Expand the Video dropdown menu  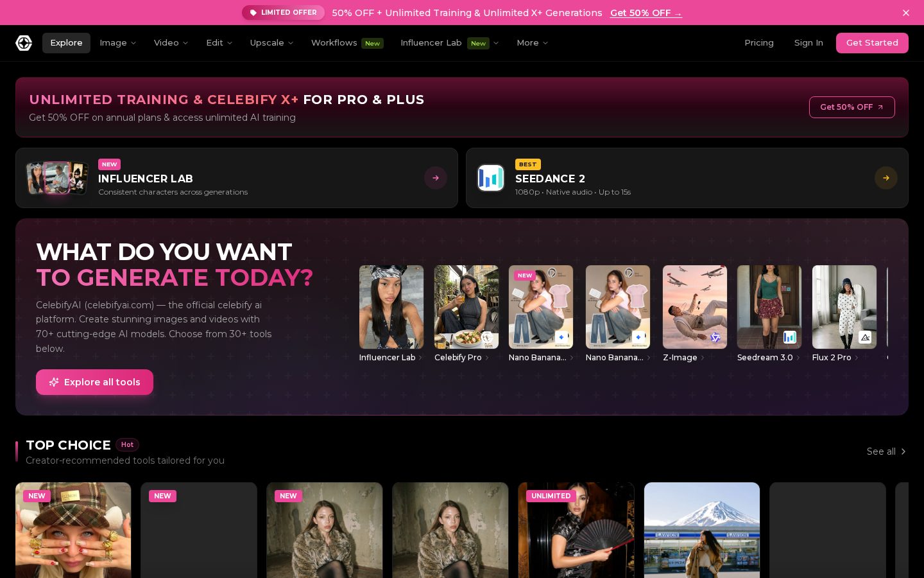tap(171, 43)
